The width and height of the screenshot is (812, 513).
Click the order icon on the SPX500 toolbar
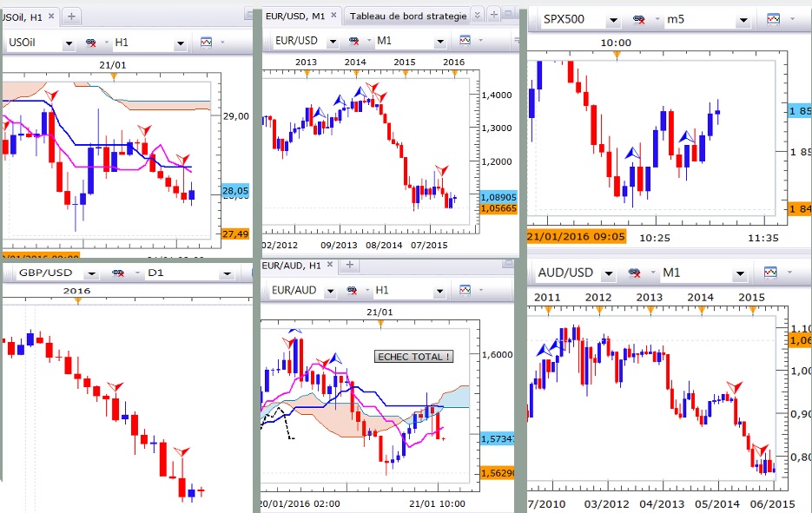(x=640, y=18)
